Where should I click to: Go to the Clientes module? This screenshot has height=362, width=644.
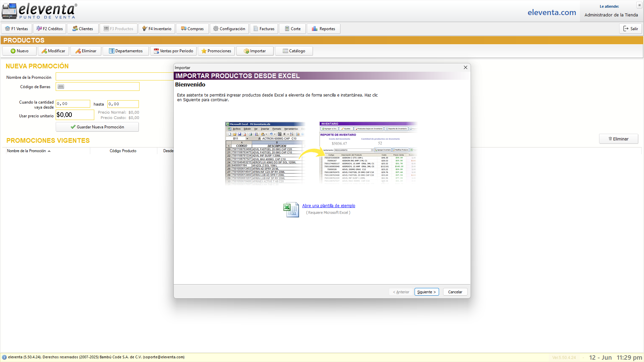[83, 29]
